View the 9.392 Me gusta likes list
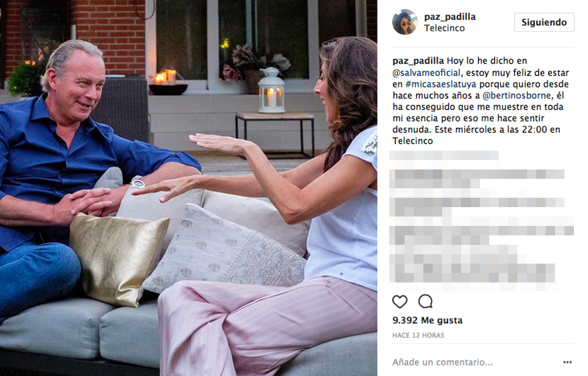Screen dimensions: 588x376 427,321
